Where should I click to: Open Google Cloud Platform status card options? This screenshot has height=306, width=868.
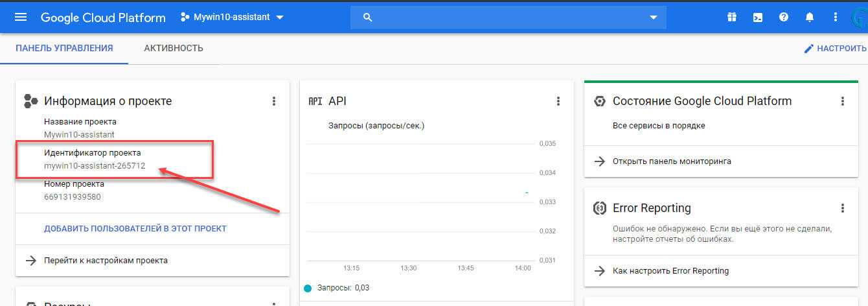[x=843, y=101]
